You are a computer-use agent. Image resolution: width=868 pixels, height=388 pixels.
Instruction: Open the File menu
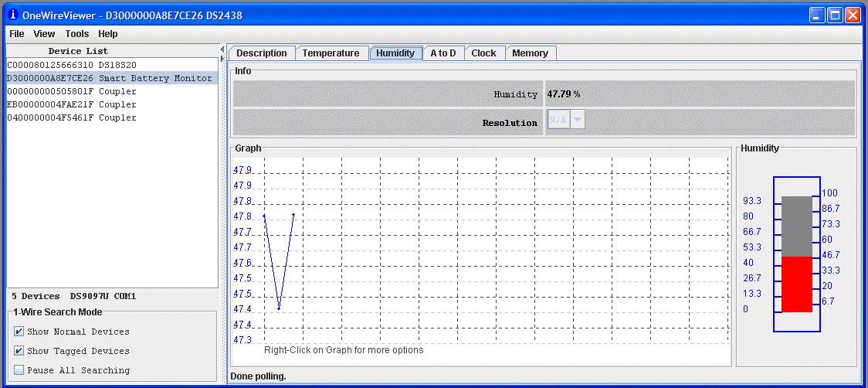pyautogui.click(x=17, y=34)
